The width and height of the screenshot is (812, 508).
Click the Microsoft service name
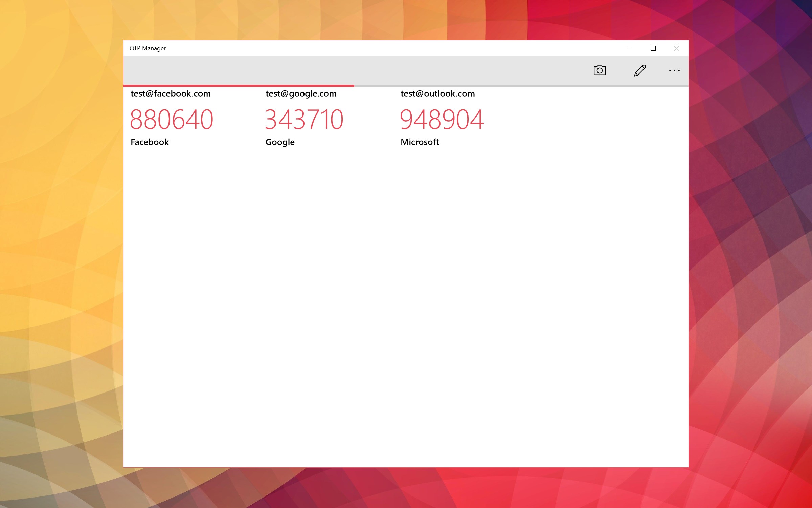[x=420, y=142]
